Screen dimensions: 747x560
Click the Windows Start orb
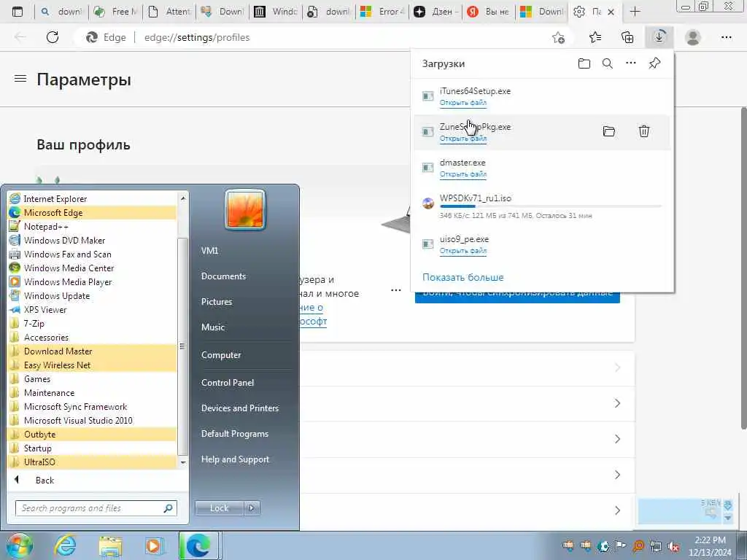coord(20,545)
